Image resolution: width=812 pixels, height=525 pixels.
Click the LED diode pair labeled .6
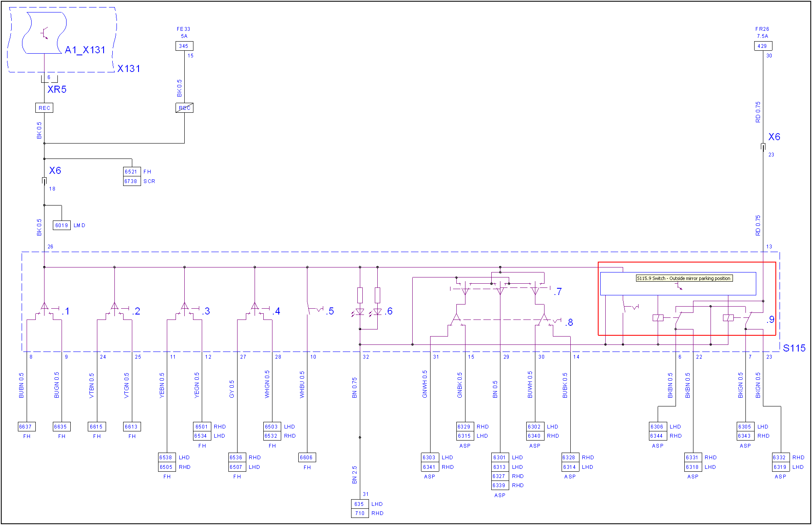tap(369, 312)
